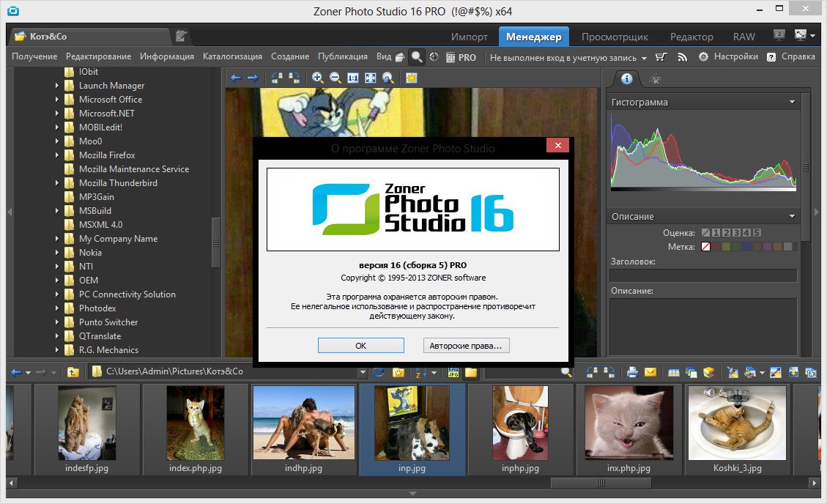Click the print icon in bottom toolbar

click(x=632, y=372)
